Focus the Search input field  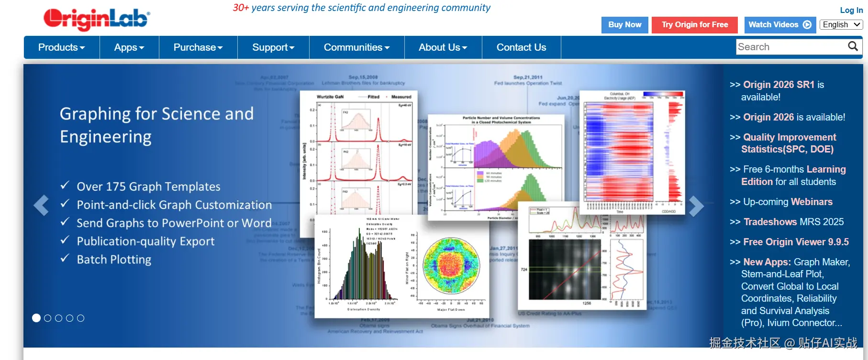[792, 47]
